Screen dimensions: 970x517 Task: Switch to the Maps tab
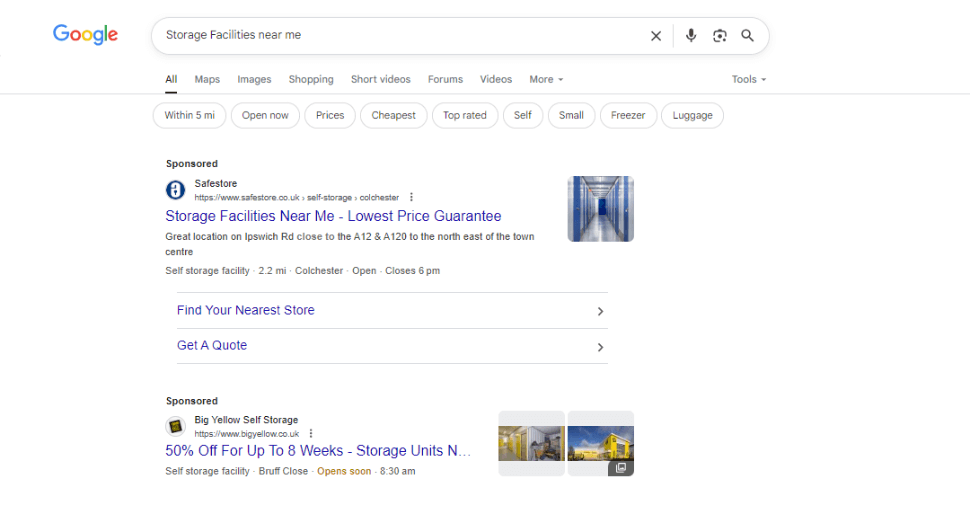tap(207, 79)
